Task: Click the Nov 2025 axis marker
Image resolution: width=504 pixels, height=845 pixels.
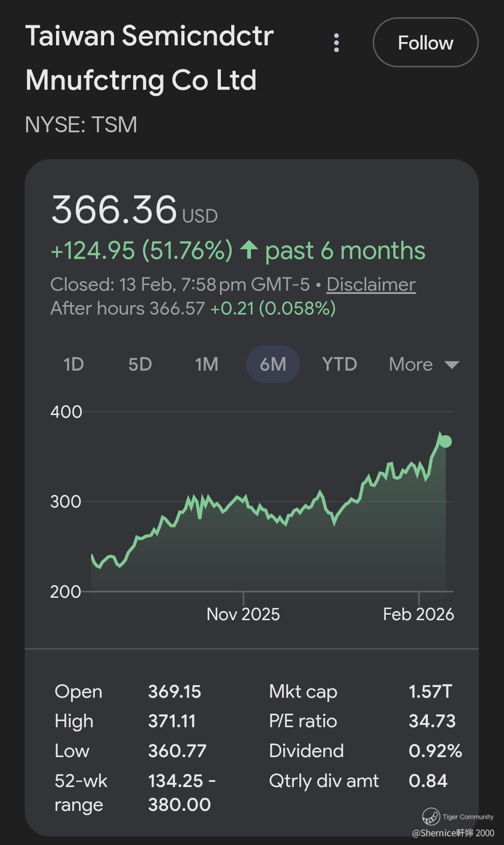Action: click(x=243, y=614)
